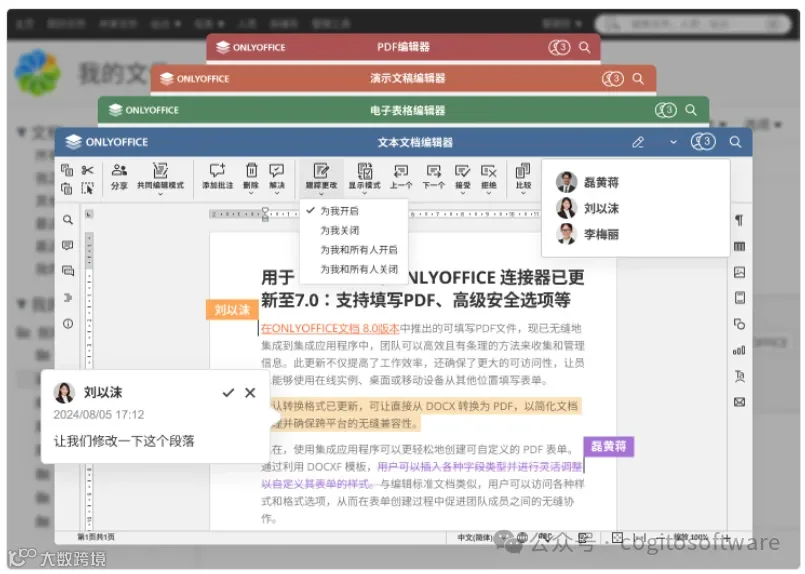The width and height of the screenshot is (805, 574).
Task: Click the 中文(简体) language in the status bar
Action: (x=475, y=538)
